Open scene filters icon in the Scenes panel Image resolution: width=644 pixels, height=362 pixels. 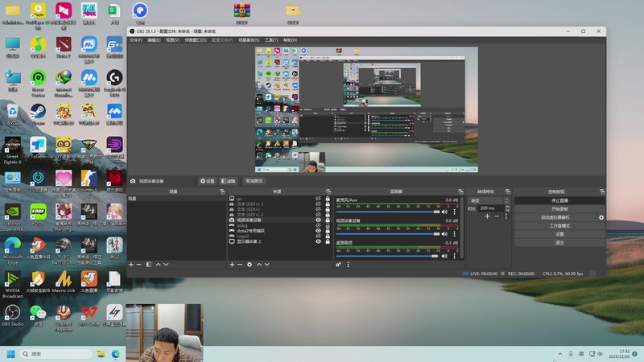click(x=149, y=265)
